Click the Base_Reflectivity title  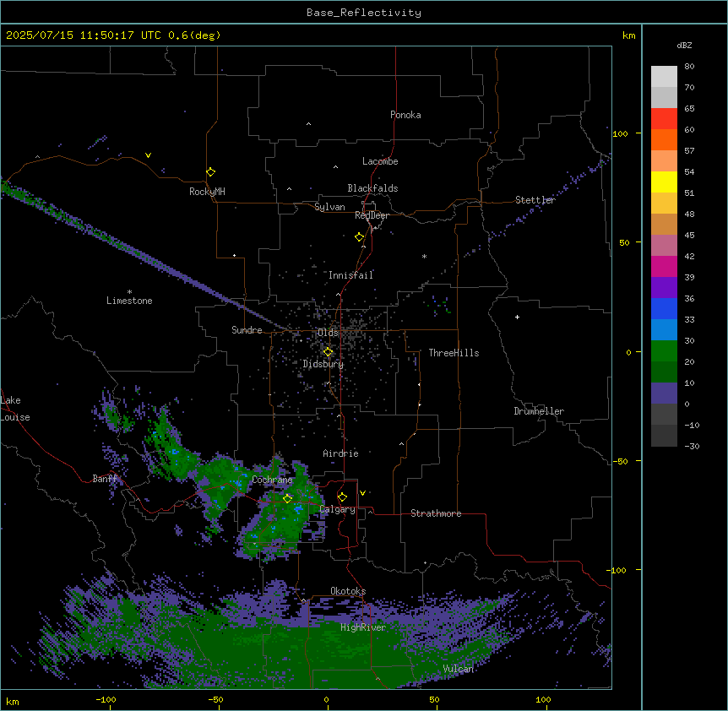(x=364, y=13)
